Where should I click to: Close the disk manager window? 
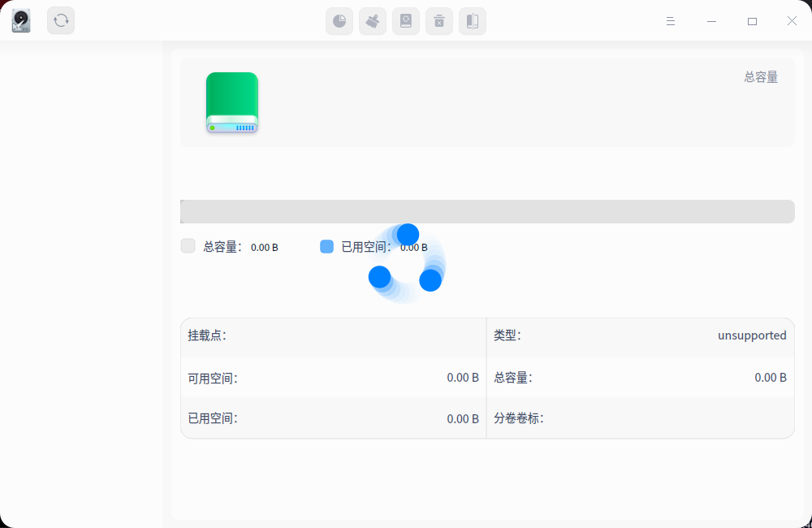click(792, 21)
